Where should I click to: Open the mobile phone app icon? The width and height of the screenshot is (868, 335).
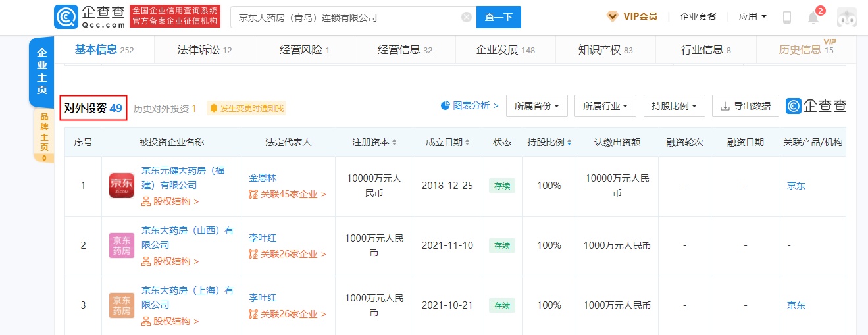786,17
